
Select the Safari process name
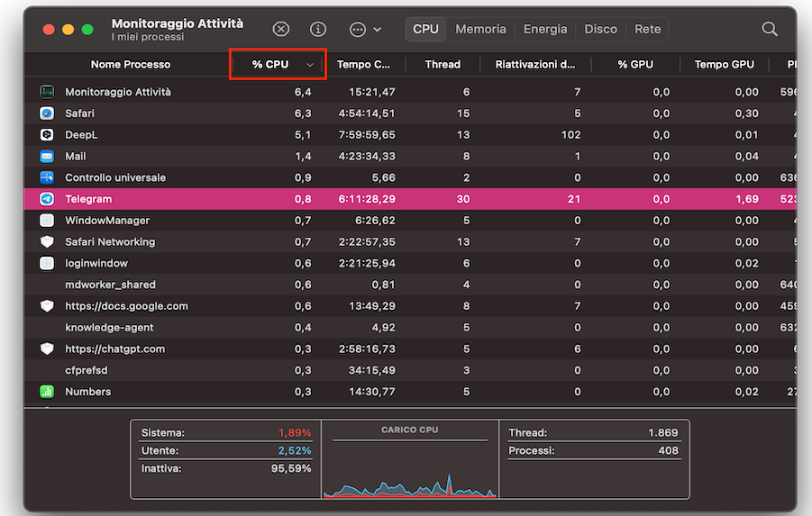point(79,113)
